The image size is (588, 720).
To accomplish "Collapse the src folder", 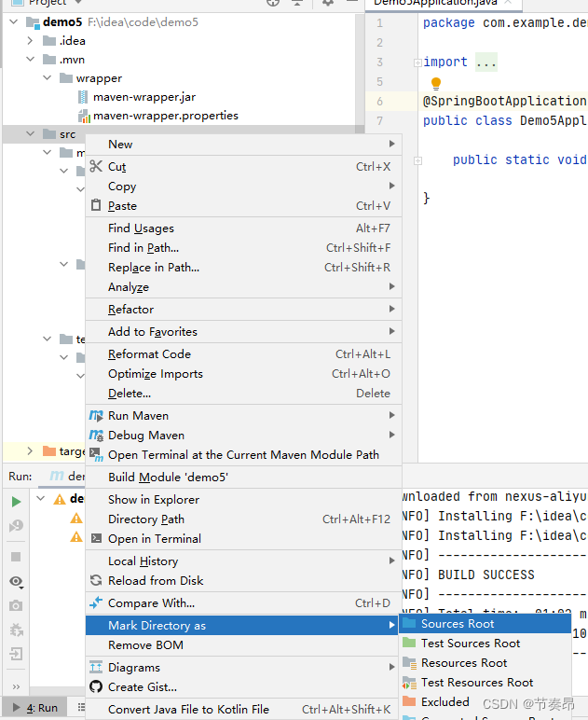I will click(30, 133).
